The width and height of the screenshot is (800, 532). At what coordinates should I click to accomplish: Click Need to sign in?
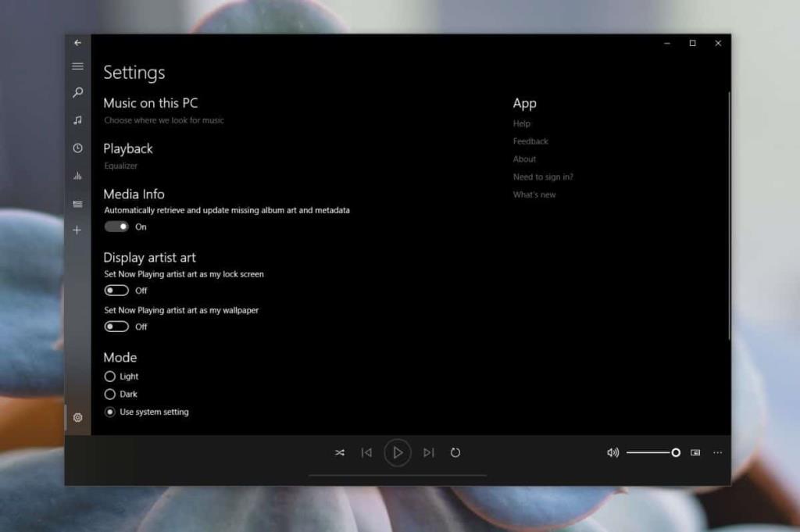tap(544, 177)
